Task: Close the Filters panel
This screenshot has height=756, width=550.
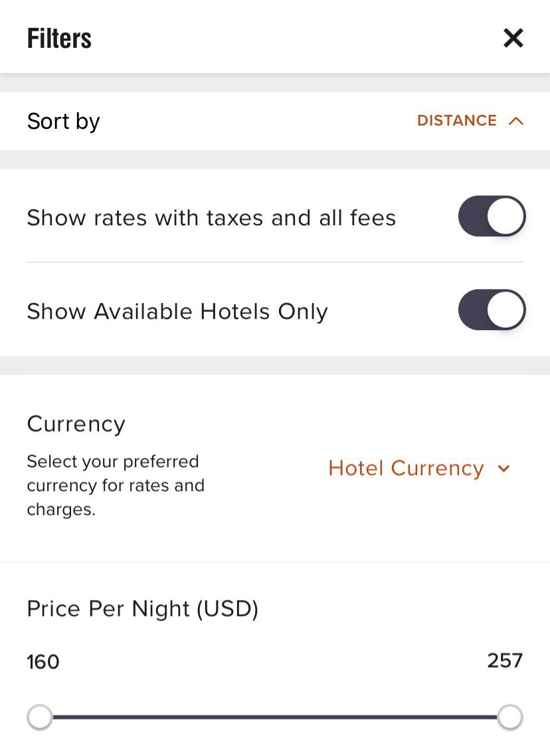Action: [x=513, y=38]
